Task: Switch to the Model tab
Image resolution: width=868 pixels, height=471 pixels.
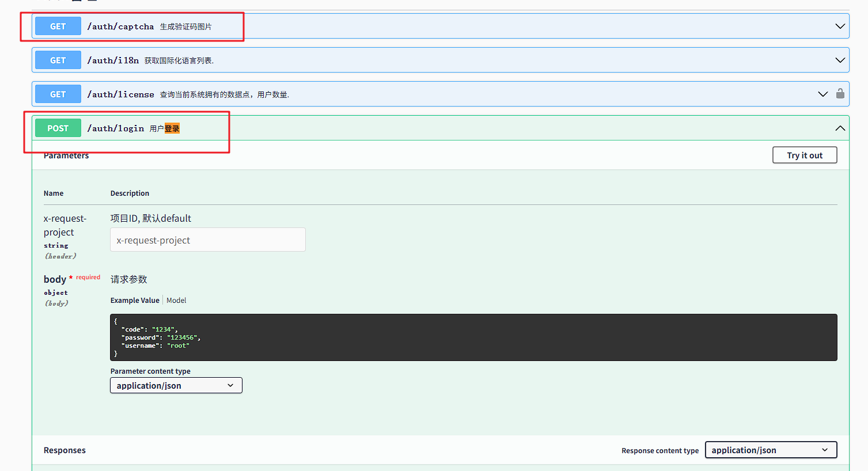Action: 176,301
